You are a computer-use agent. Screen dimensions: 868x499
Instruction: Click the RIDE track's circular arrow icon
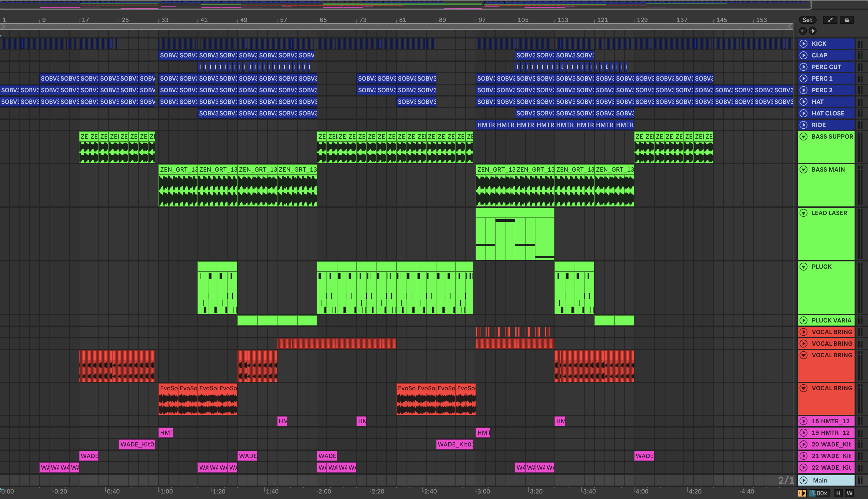coord(804,125)
